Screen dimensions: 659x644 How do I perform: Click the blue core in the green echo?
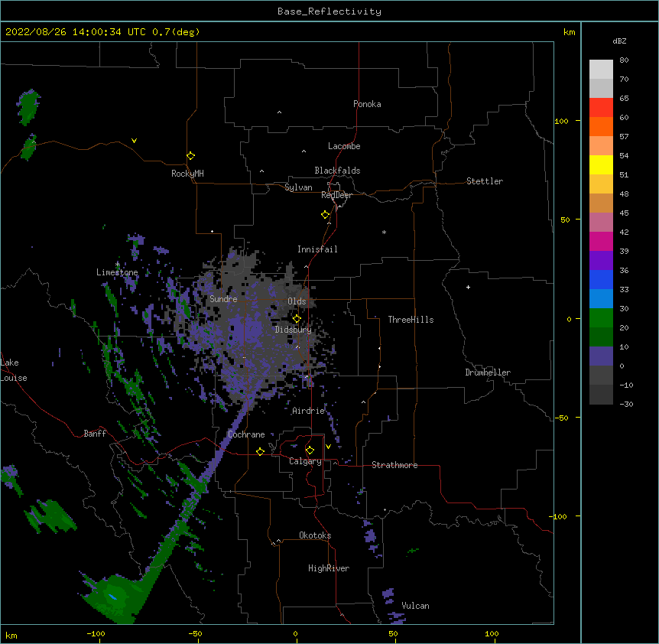pos(112,597)
